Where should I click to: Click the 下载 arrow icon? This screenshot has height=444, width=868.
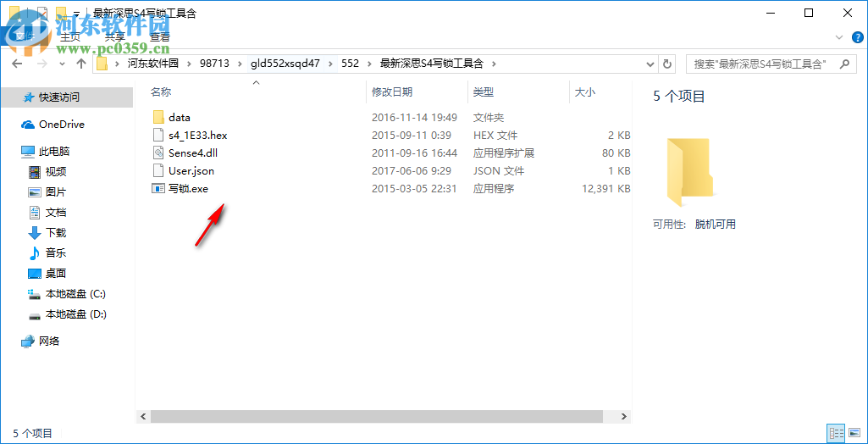35,232
